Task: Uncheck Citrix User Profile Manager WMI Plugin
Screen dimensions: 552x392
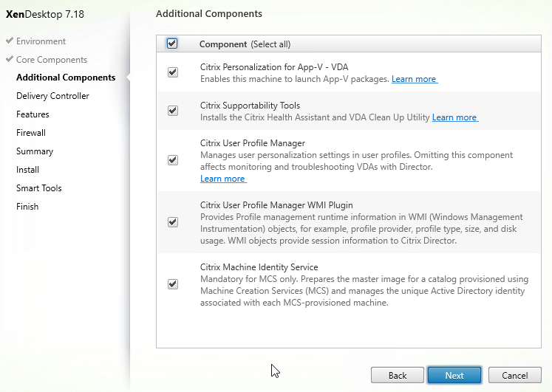Action: point(172,222)
